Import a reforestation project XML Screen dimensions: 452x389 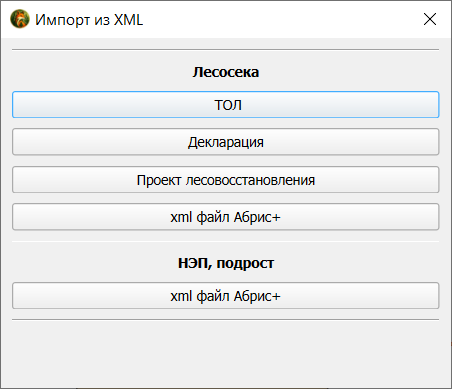(226, 180)
